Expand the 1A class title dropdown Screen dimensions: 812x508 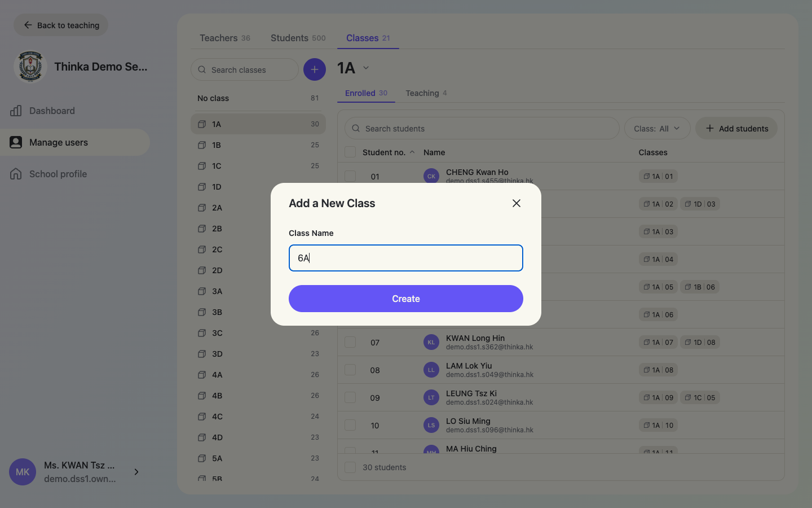(366, 68)
